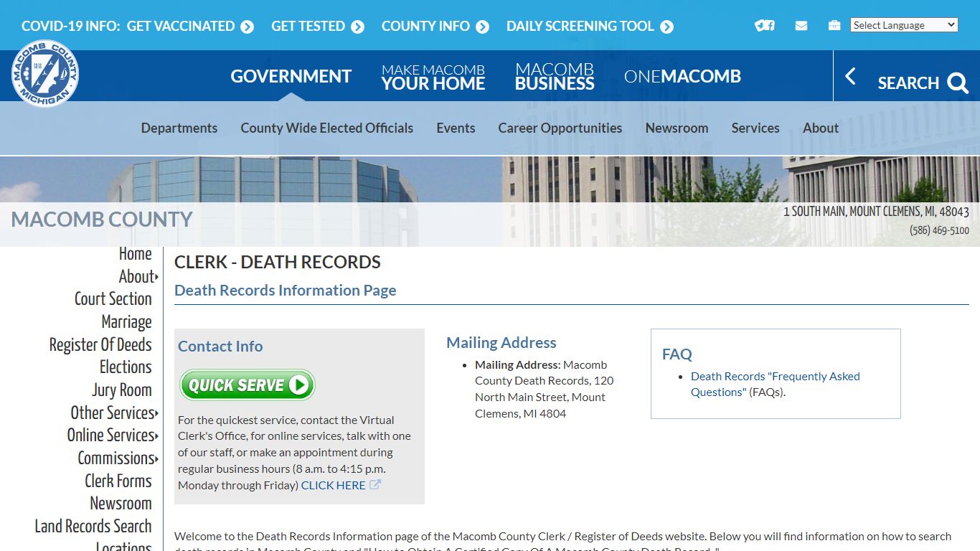Click the Death Records Information Page heading
This screenshot has height=551, width=980.
[286, 291]
